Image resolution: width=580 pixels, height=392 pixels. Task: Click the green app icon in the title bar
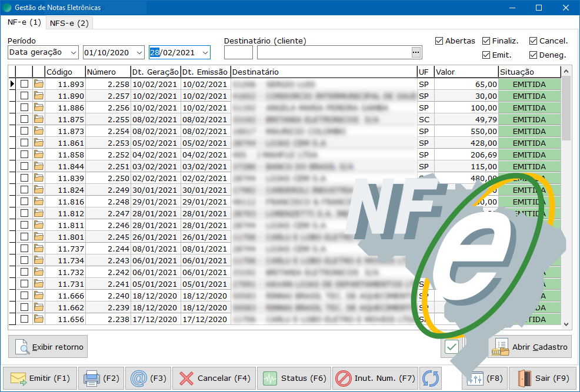pyautogui.click(x=7, y=8)
